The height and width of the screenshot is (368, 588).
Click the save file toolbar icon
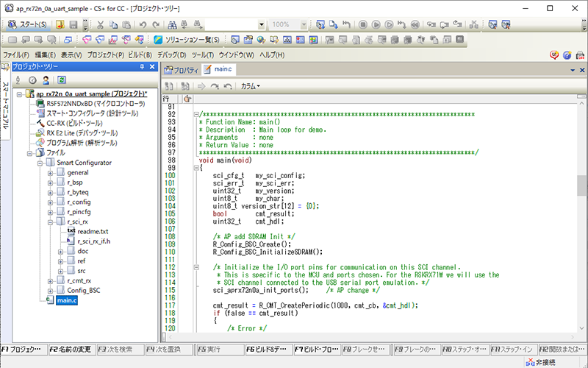point(73,25)
